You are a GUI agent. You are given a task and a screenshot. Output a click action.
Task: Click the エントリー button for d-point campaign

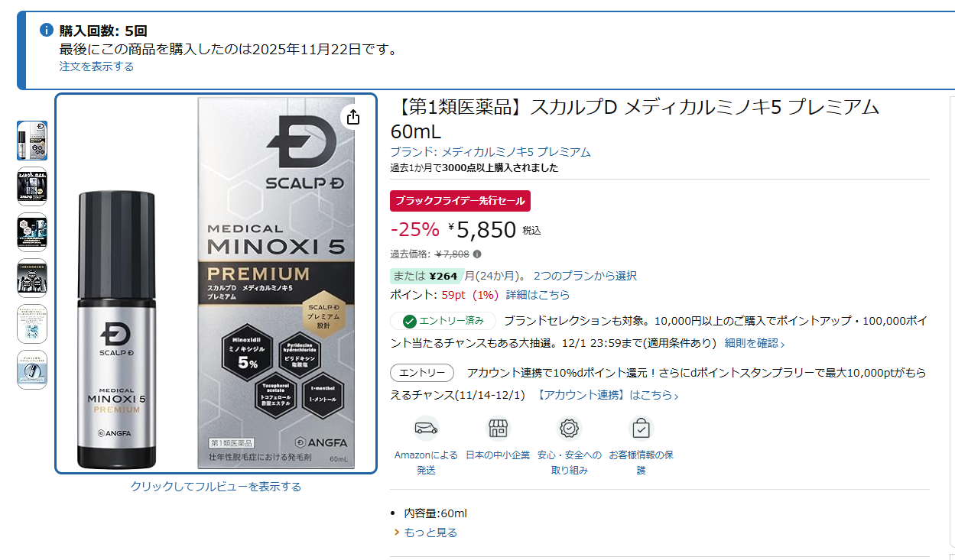[x=422, y=373]
